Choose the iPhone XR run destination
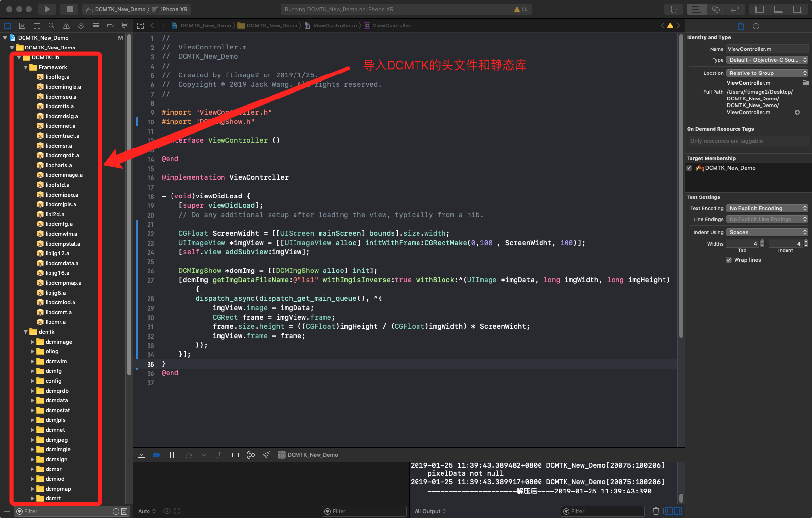 coord(170,9)
